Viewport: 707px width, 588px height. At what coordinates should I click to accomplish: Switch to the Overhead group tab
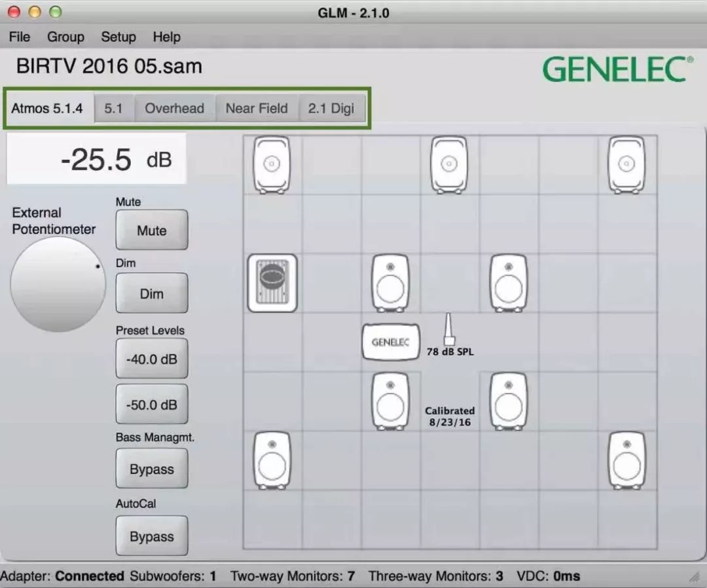175,108
